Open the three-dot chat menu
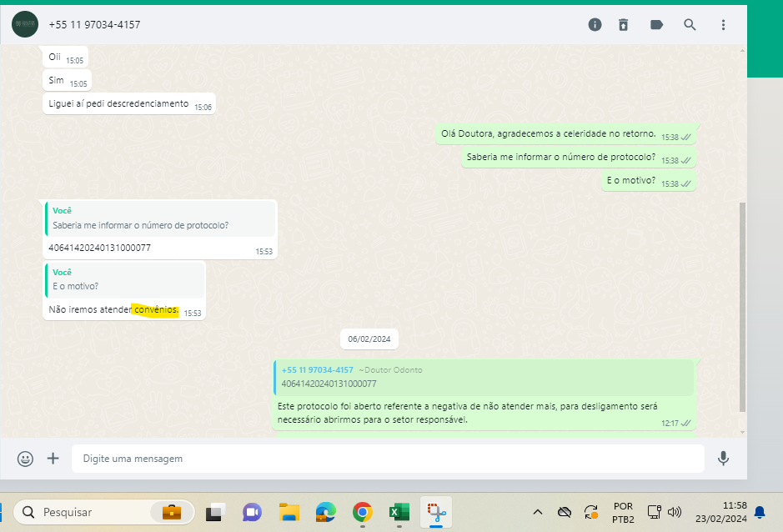Image resolution: width=783 pixels, height=532 pixels. (723, 25)
